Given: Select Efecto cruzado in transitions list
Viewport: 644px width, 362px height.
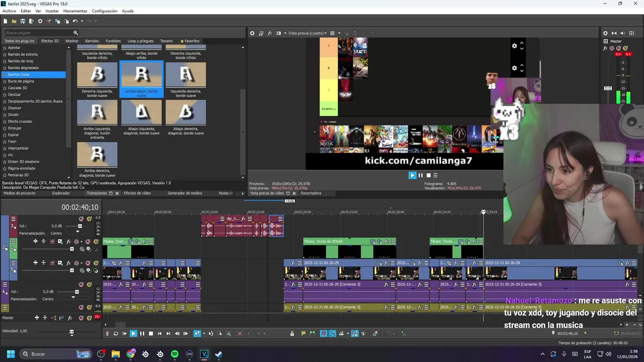Looking at the screenshot, I should [20, 121].
